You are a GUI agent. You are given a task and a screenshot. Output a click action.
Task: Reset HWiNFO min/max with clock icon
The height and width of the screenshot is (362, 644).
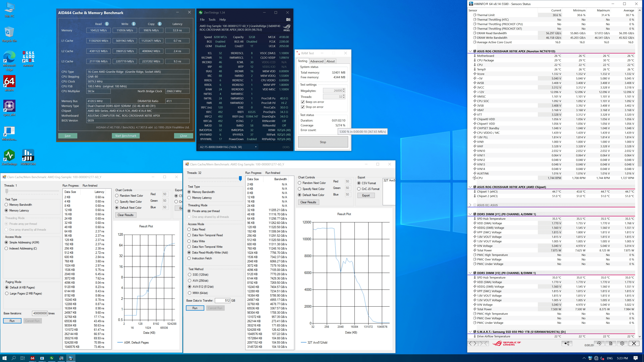599,343
